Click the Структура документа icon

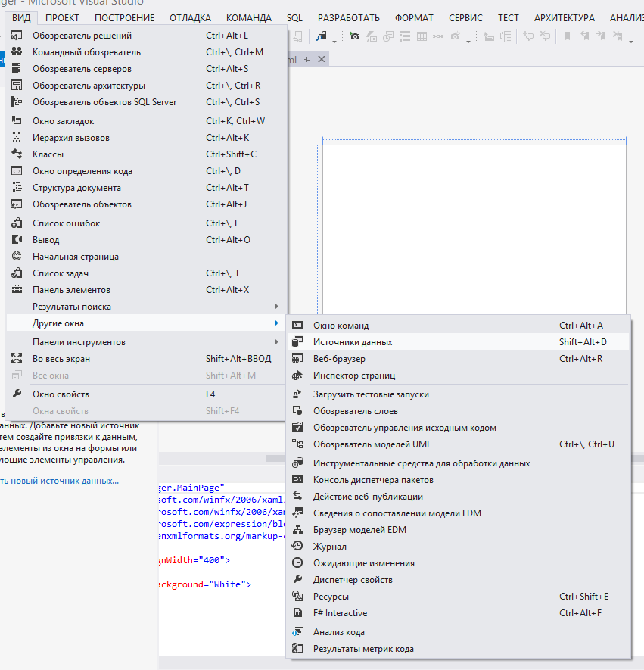(x=17, y=188)
